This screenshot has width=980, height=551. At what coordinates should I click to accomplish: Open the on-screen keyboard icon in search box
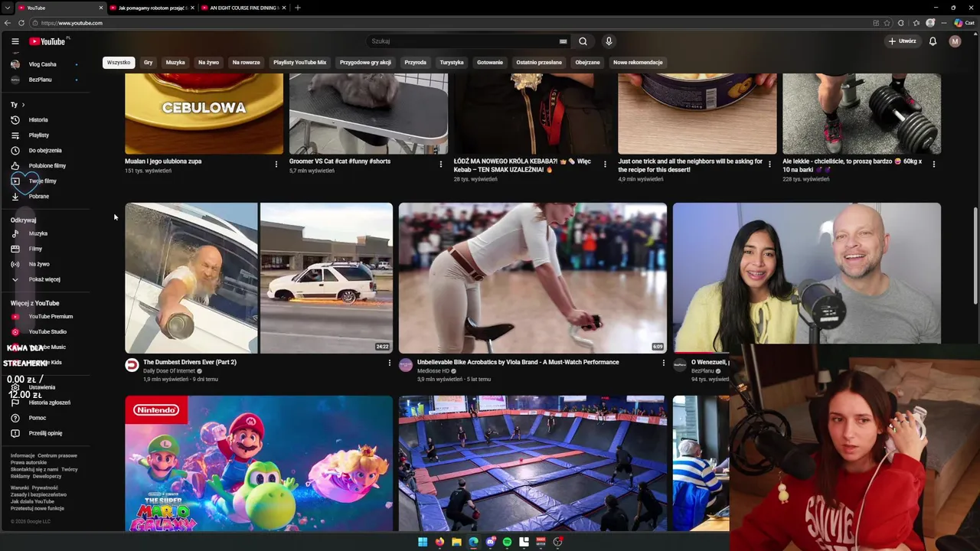pyautogui.click(x=563, y=41)
